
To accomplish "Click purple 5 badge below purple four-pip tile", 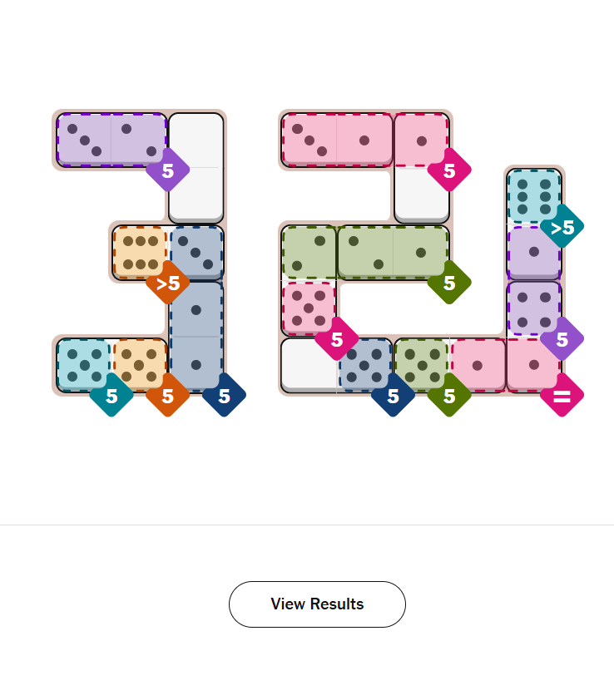I will (562, 339).
